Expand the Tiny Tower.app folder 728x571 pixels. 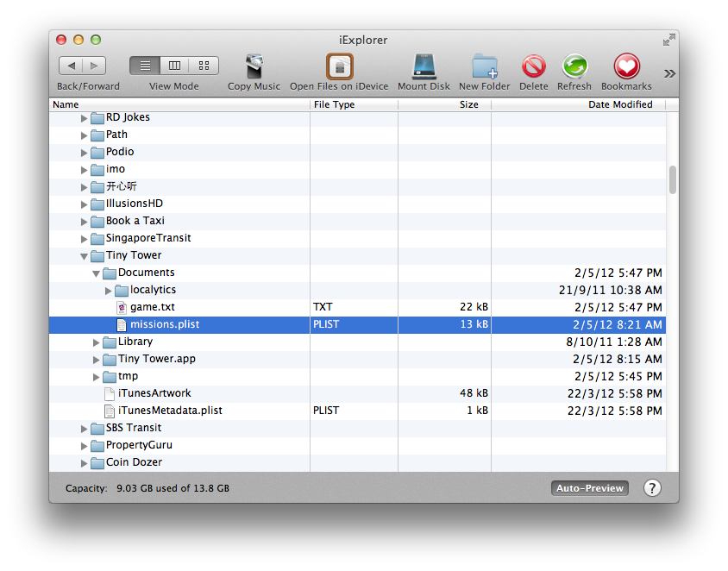click(x=96, y=360)
